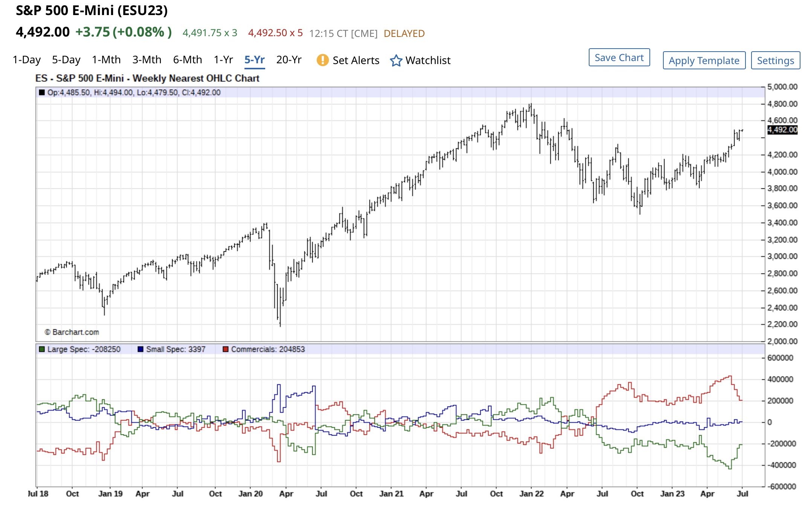This screenshot has width=808, height=532.
Task: Click the 12:15 CT [CME] timestamp
Action: (343, 34)
